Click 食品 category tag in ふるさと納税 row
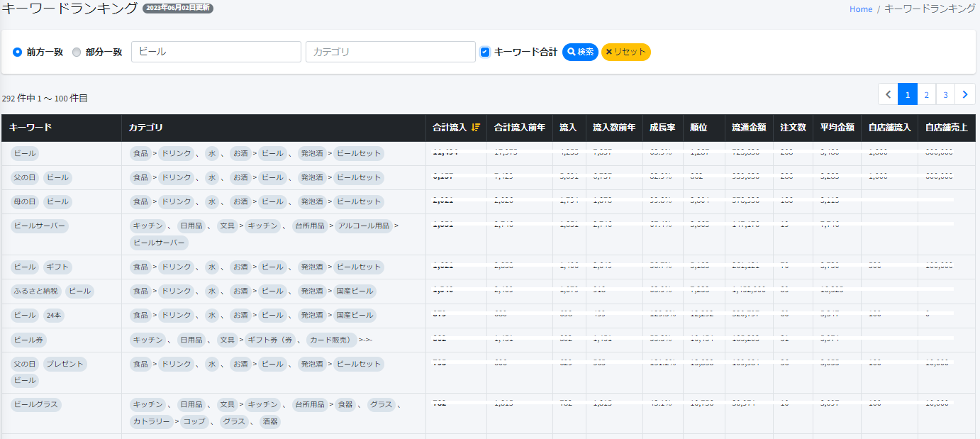The height and width of the screenshot is (439, 980). point(140,291)
